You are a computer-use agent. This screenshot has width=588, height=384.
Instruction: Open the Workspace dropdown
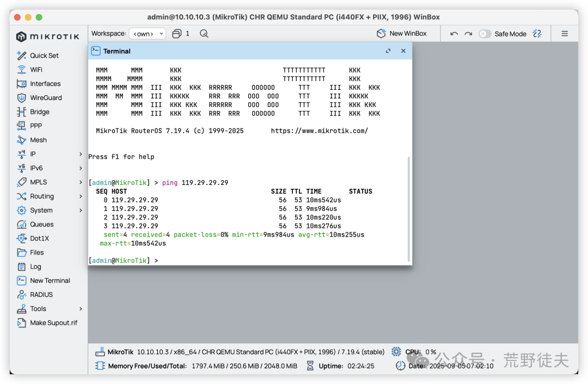[x=148, y=34]
